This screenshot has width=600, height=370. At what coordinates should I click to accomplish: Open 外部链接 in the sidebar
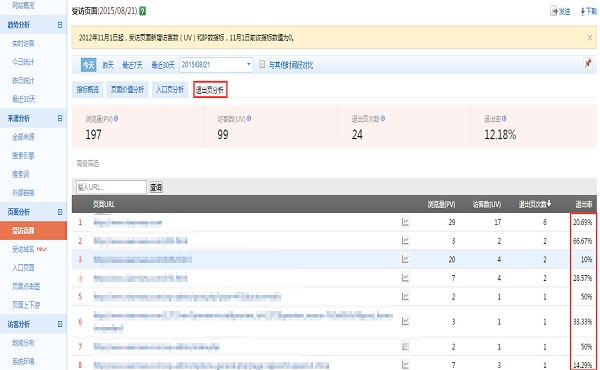click(x=23, y=192)
